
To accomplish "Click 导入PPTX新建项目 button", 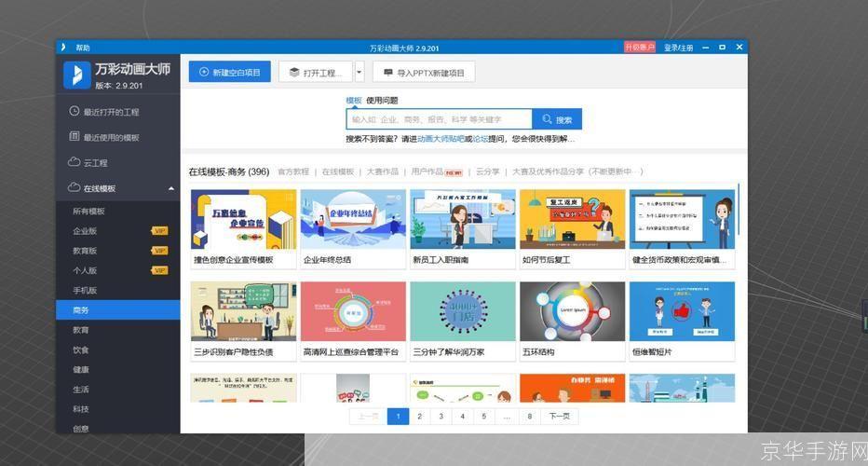I will point(424,72).
